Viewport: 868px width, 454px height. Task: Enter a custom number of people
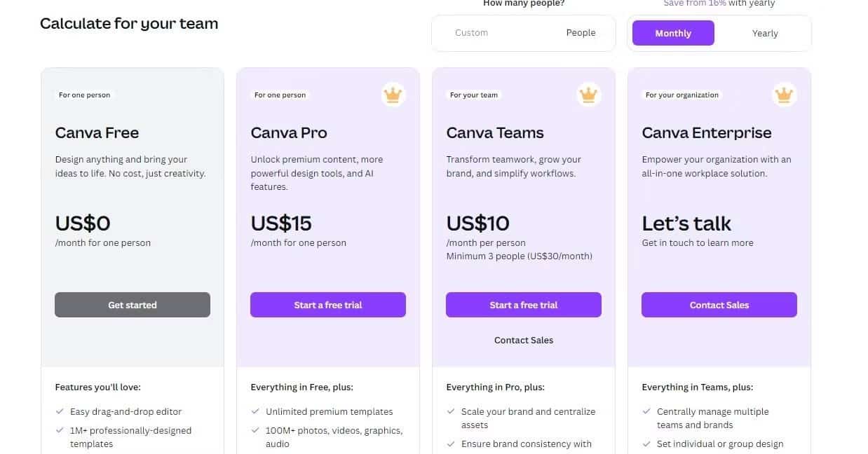point(491,33)
